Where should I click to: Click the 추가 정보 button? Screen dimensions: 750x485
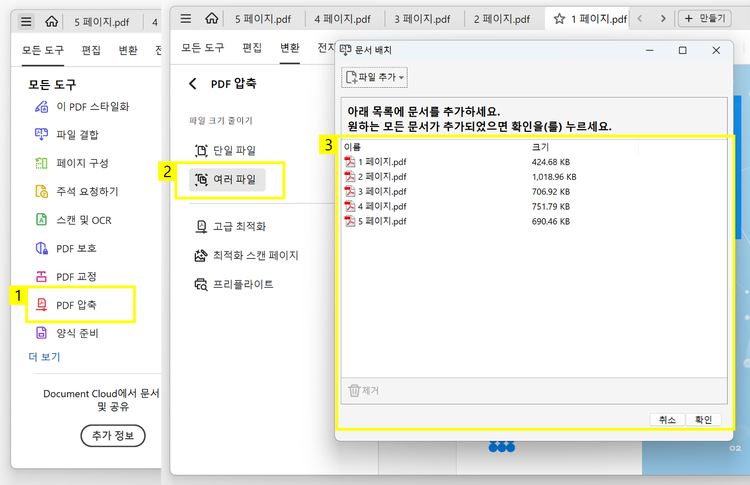(x=113, y=436)
